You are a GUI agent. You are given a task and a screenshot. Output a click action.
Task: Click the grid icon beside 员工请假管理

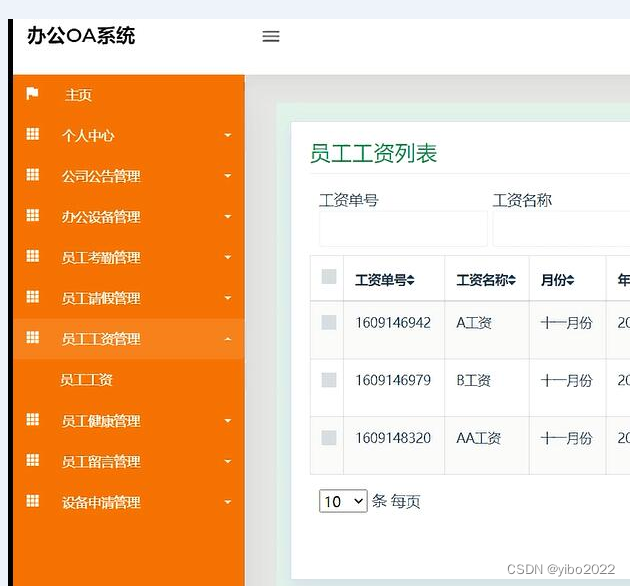click(33, 297)
